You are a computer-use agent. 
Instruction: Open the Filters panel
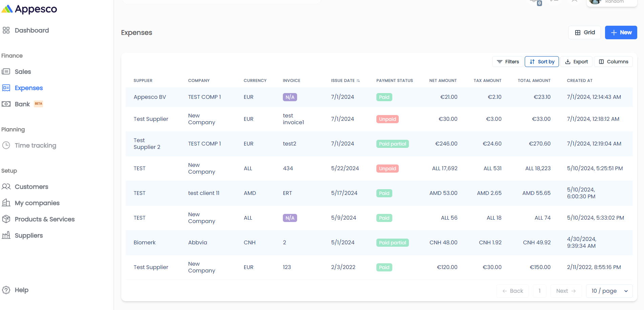tap(507, 62)
